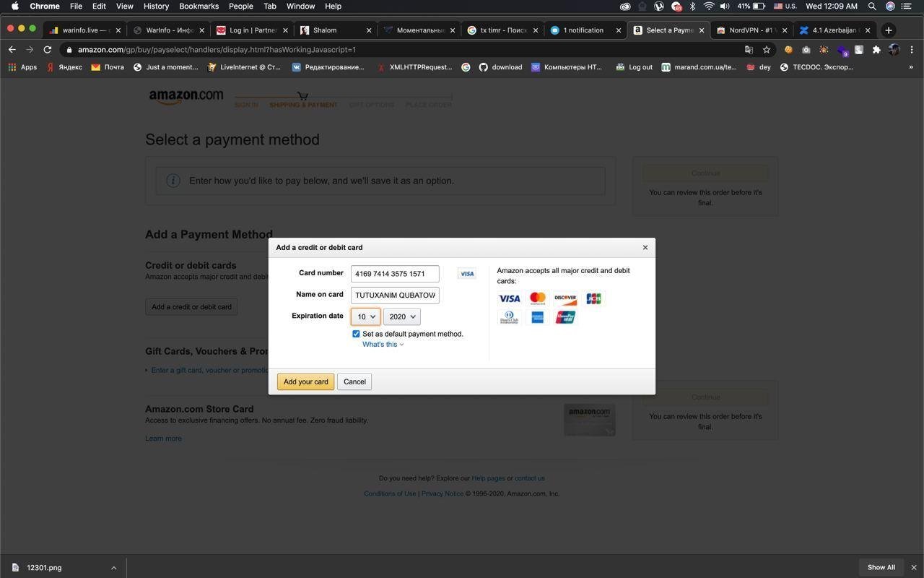The height and width of the screenshot is (578, 924).
Task: Open the U.S. input source menu
Action: click(785, 6)
